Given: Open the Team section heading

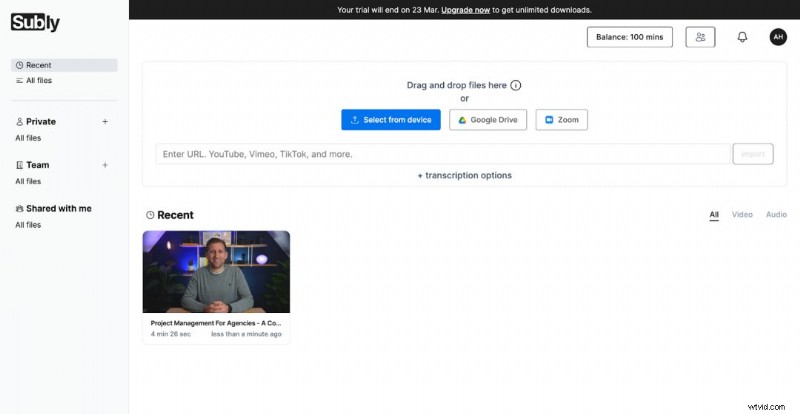Looking at the screenshot, I should 32,165.
